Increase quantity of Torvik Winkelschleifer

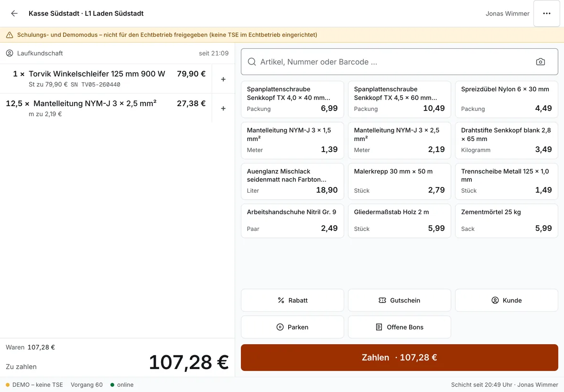(223, 79)
